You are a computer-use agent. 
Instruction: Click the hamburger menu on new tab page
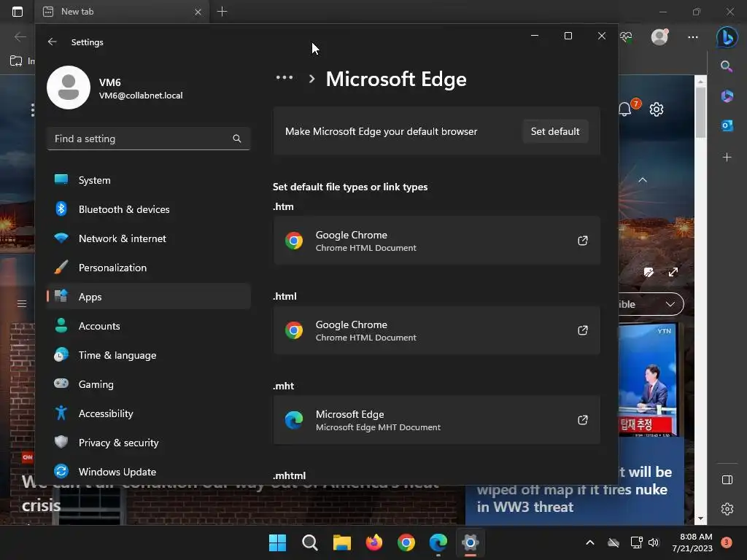point(22,304)
